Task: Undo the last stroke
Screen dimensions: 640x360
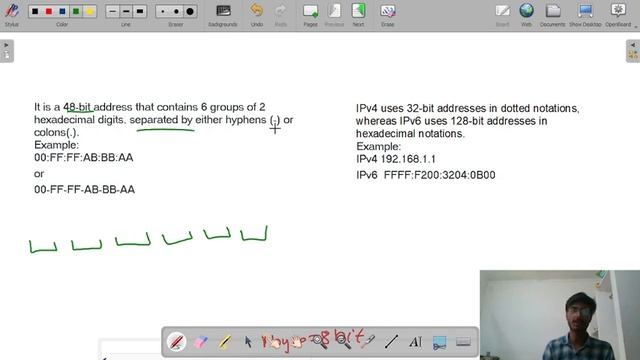Action: coord(257,15)
